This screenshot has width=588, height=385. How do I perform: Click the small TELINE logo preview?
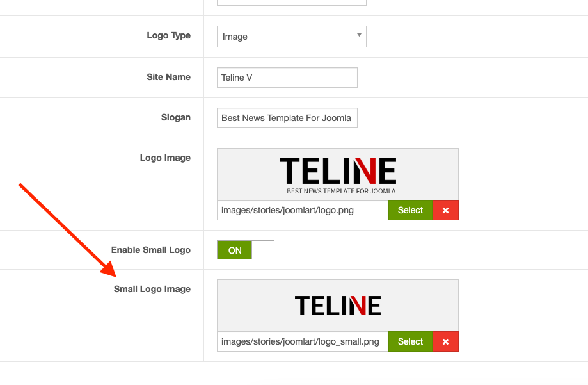click(337, 306)
